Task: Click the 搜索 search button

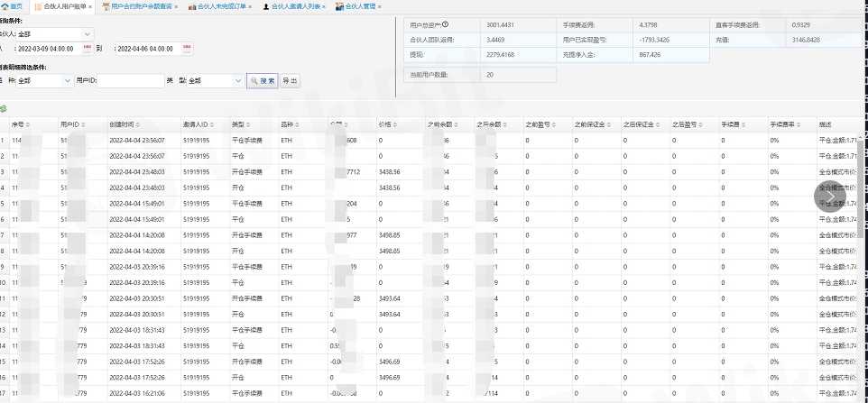Action: pos(262,81)
